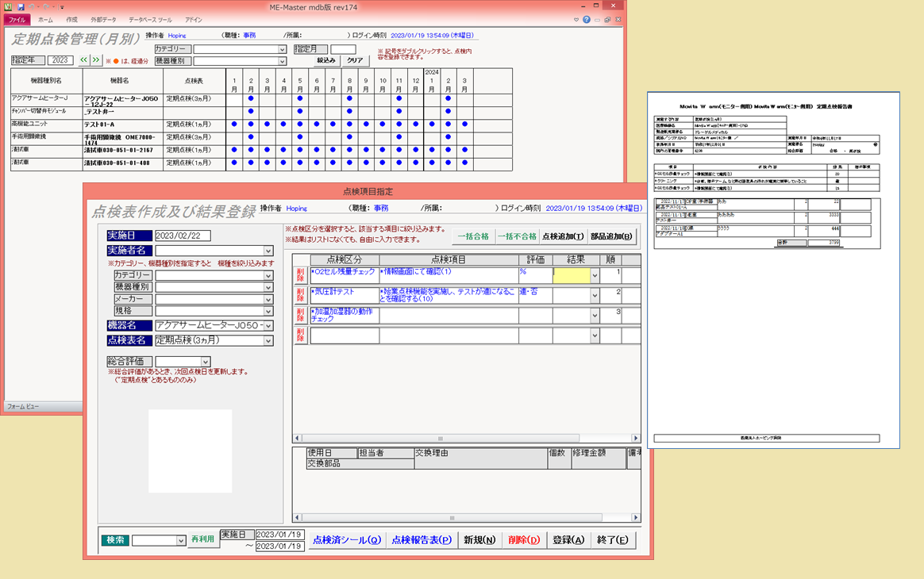Open the 外部データ ribbon tab
Viewport: 924px width, 579px height.
point(104,20)
